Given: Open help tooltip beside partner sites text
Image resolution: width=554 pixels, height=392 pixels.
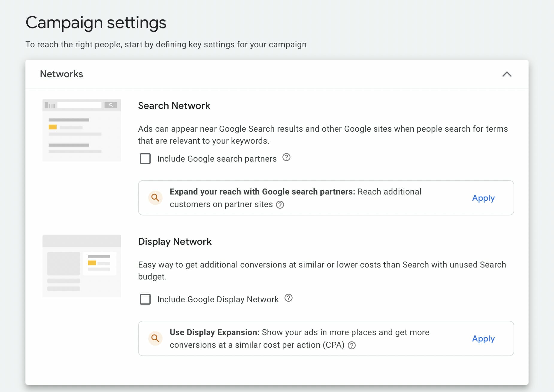Looking at the screenshot, I should pyautogui.click(x=280, y=205).
